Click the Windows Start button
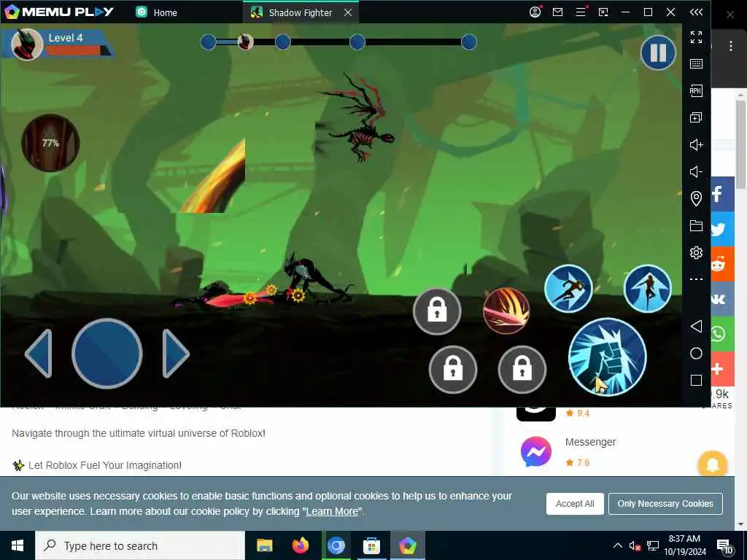 click(18, 545)
